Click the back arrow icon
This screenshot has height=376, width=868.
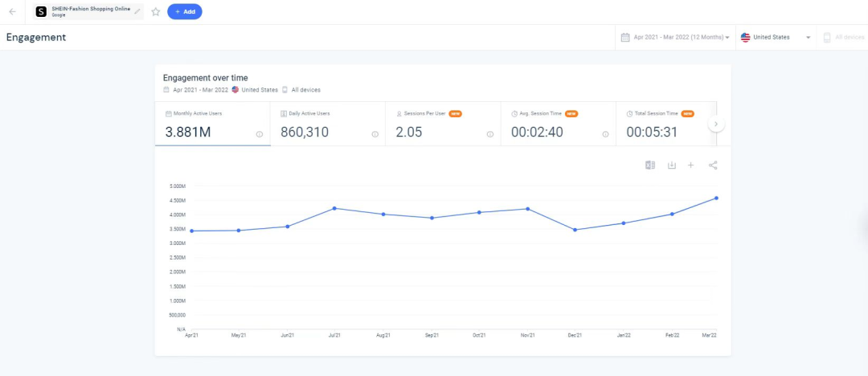(12, 12)
